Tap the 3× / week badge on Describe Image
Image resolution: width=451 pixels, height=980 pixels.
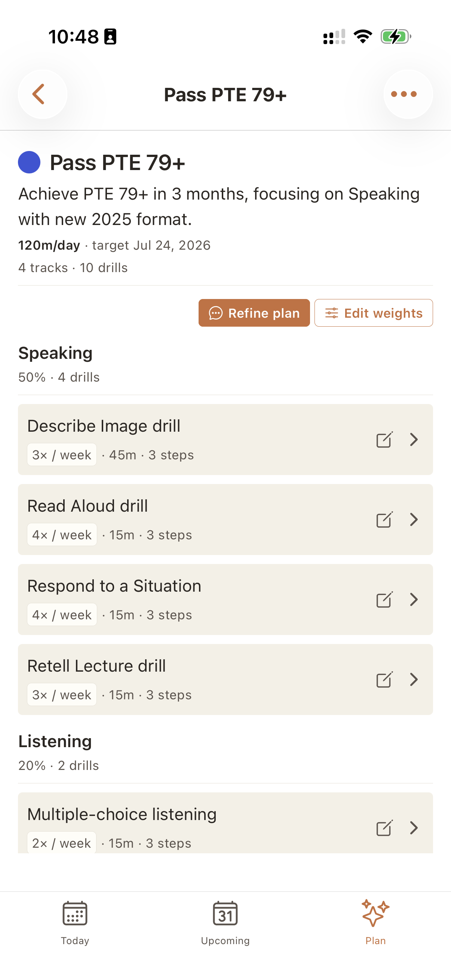62,454
